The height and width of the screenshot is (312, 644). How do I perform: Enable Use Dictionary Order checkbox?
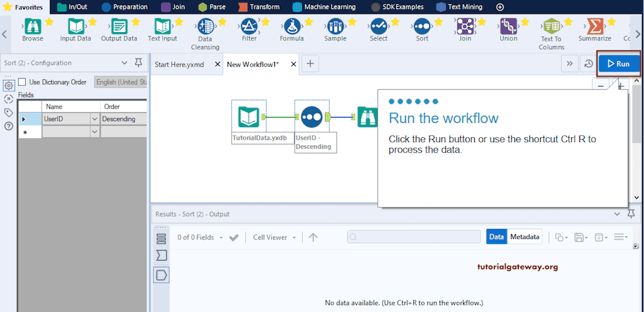click(22, 82)
